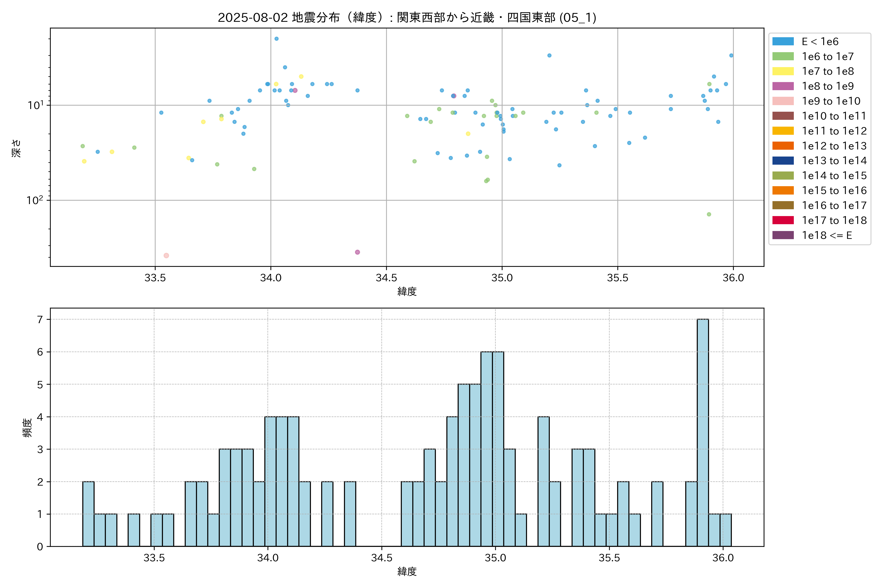Click the 緯度 x-axis label under the histogram
This screenshot has width=882, height=588.
pos(407,572)
